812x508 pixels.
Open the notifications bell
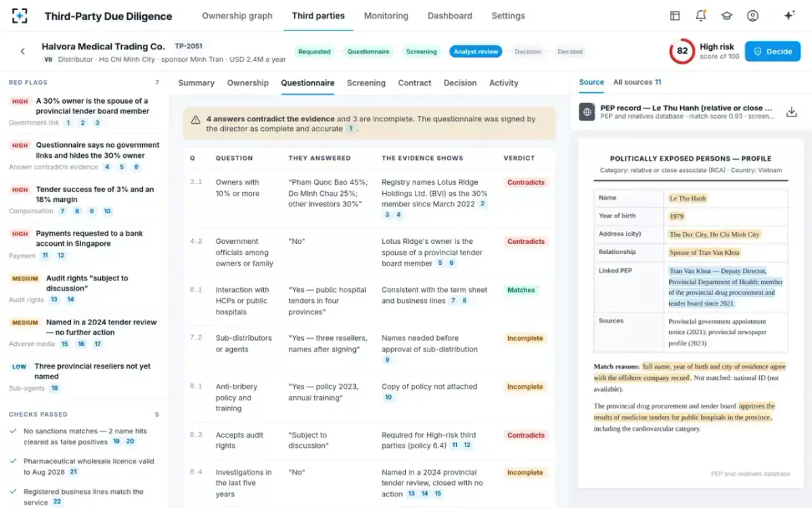point(700,16)
